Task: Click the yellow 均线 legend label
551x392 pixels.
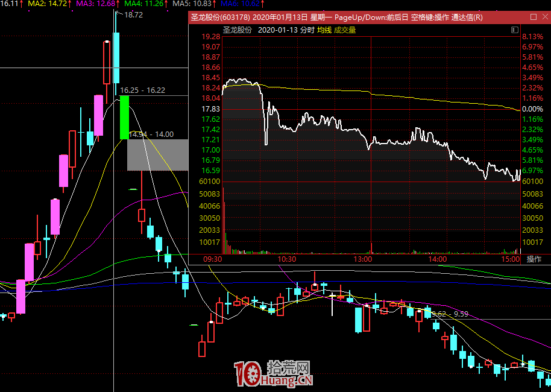Action: tap(324, 30)
